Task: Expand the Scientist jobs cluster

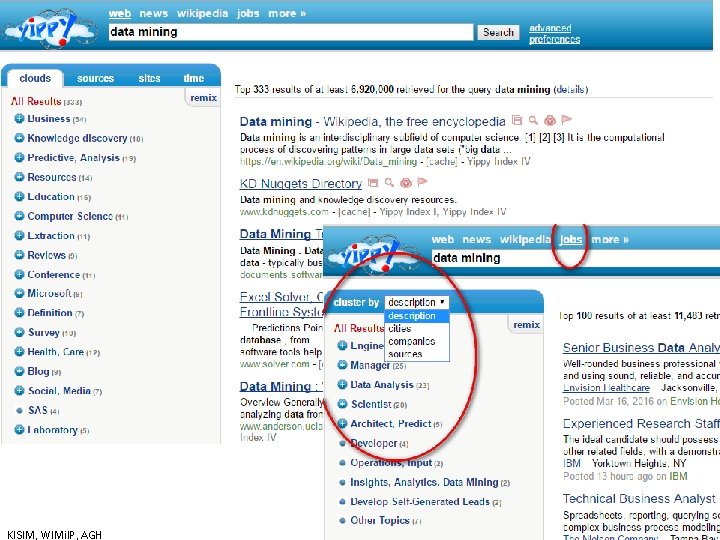Action: coord(342,404)
